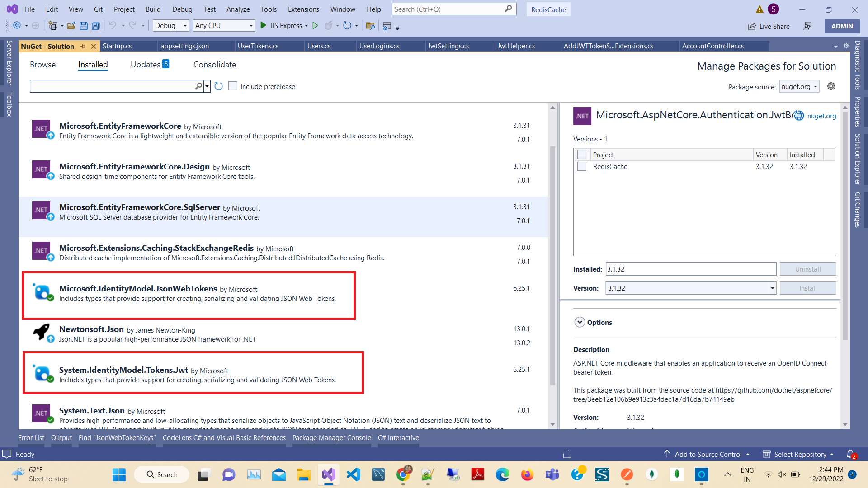This screenshot has height=488, width=868.
Task: Start debugging with the IIS Express play button
Action: click(263, 26)
